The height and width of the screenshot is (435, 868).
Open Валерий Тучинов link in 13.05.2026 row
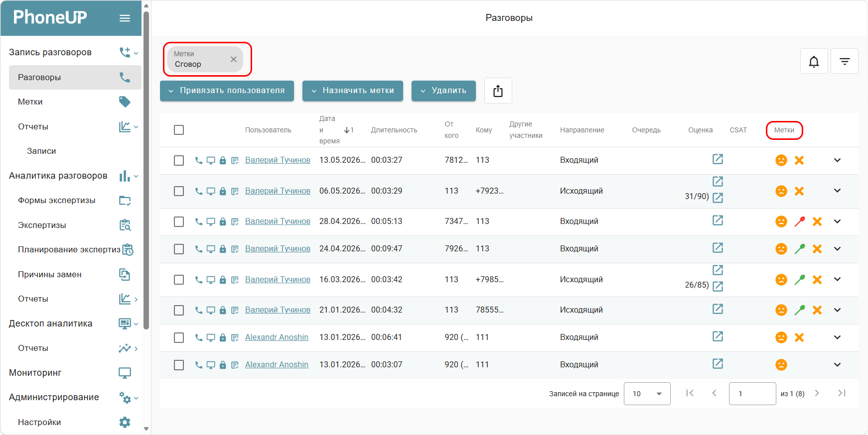click(278, 160)
